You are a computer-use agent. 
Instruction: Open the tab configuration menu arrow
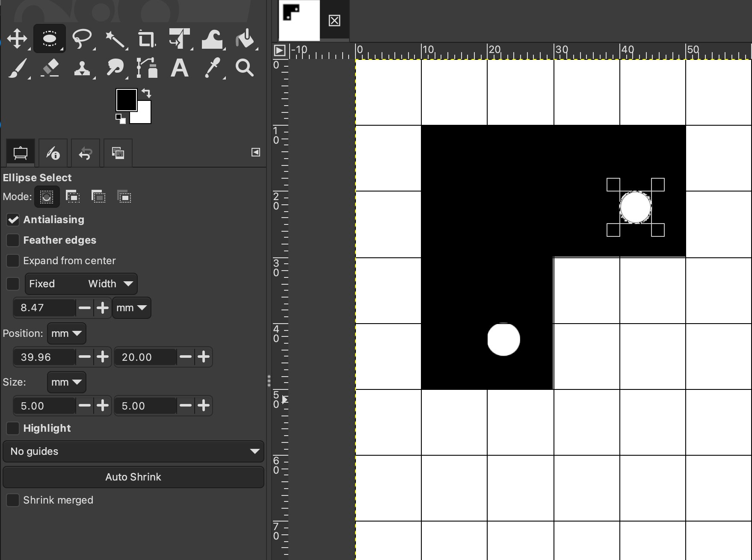pos(256,152)
